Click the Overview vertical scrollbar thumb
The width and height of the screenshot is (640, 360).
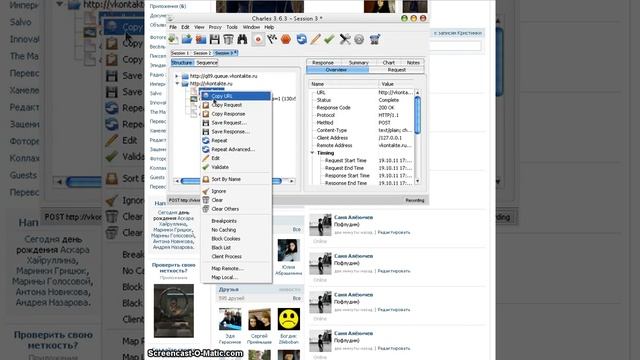417,115
